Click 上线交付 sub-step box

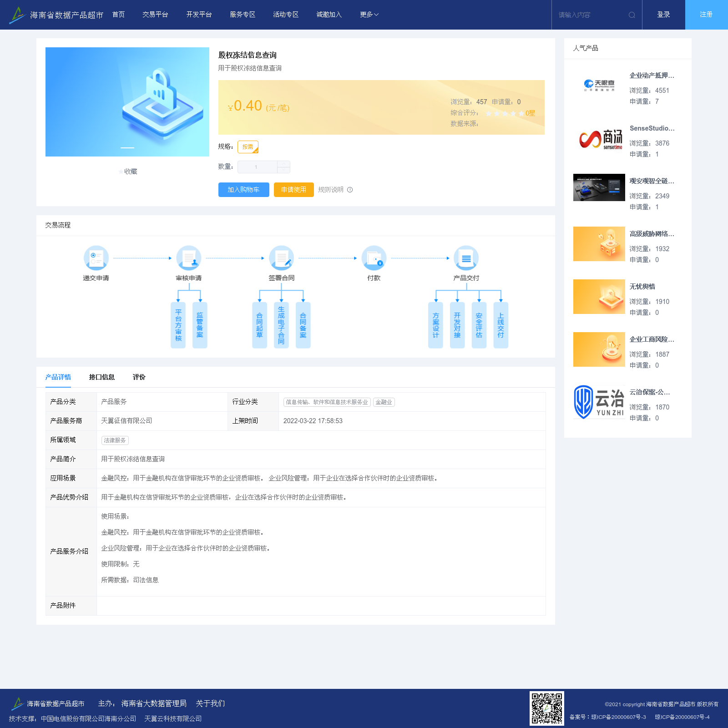[x=501, y=325]
